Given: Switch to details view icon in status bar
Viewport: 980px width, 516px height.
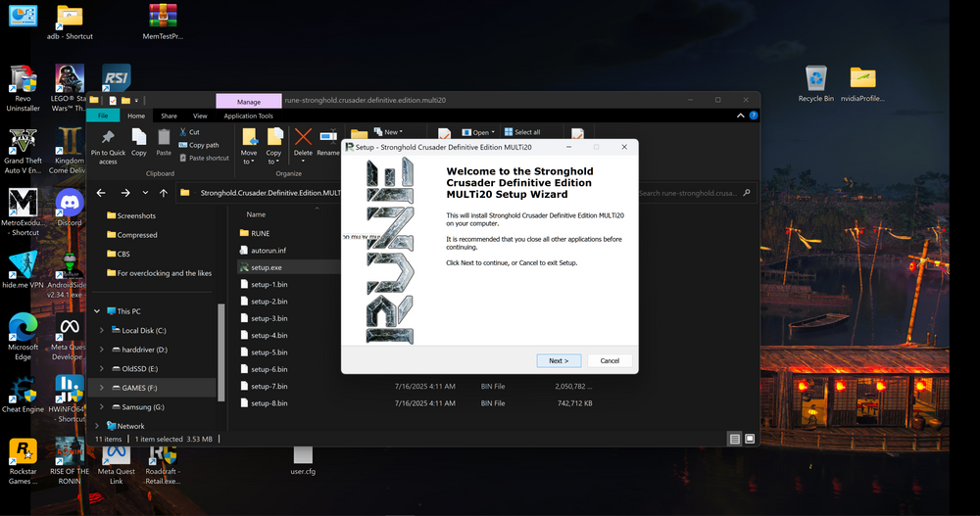Looking at the screenshot, I should 735,440.
